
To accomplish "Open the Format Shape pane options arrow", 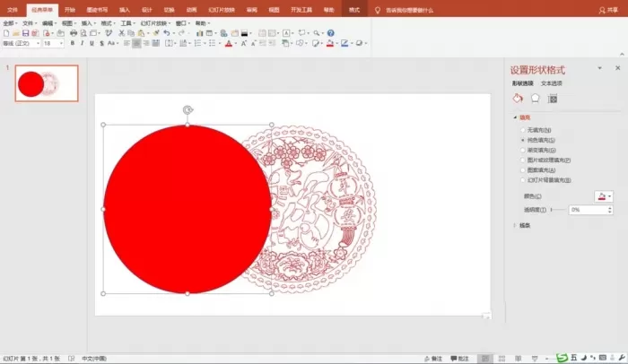I will pyautogui.click(x=599, y=68).
